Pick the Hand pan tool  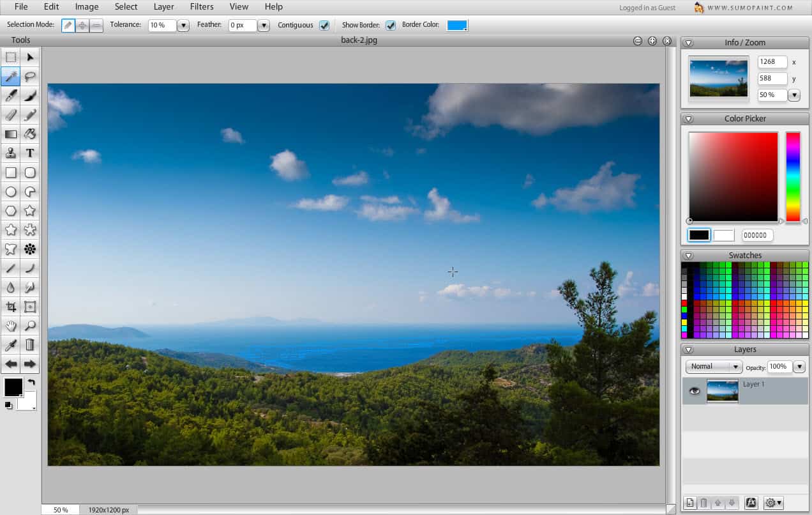coord(11,326)
